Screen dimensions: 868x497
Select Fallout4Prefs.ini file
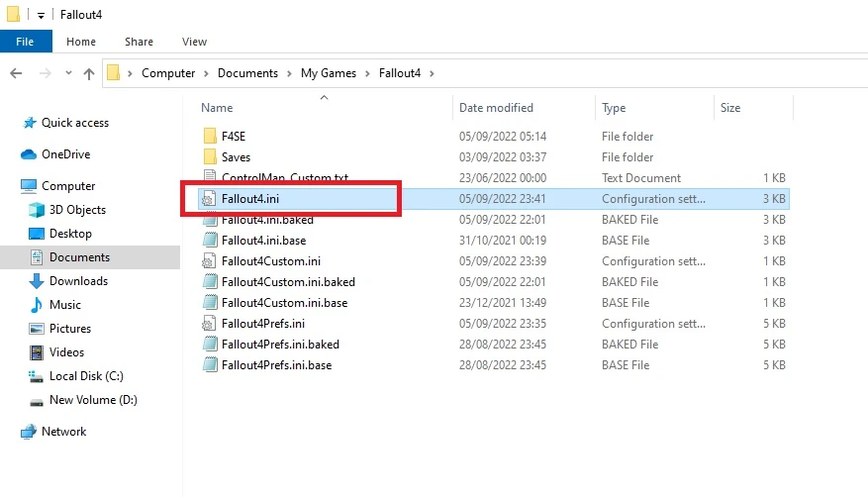pos(263,324)
